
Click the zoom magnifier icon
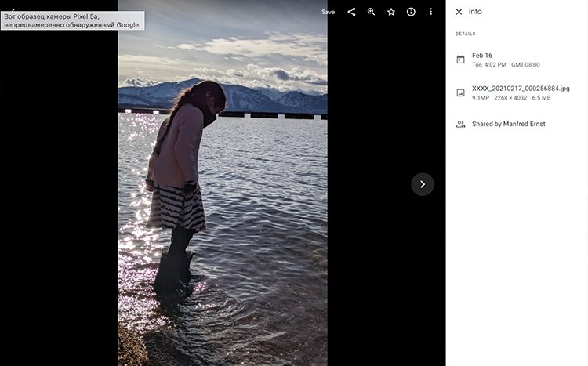pos(372,12)
